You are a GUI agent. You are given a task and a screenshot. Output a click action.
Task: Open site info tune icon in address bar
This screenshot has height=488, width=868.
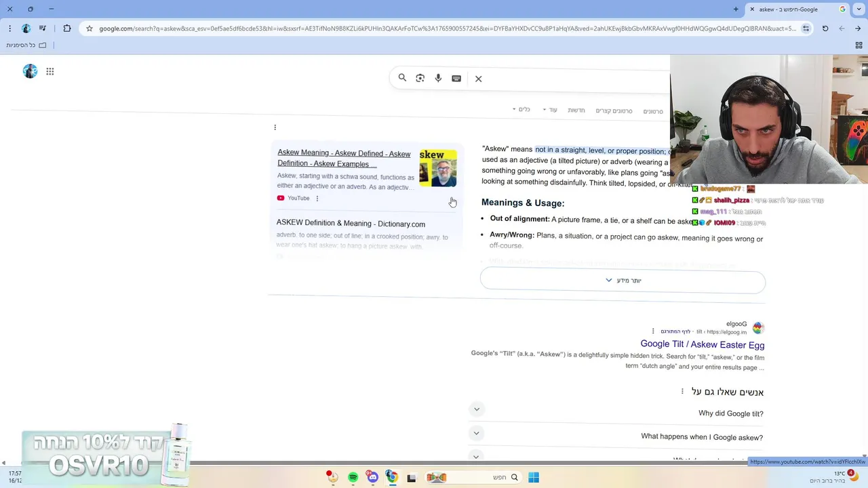pos(806,28)
